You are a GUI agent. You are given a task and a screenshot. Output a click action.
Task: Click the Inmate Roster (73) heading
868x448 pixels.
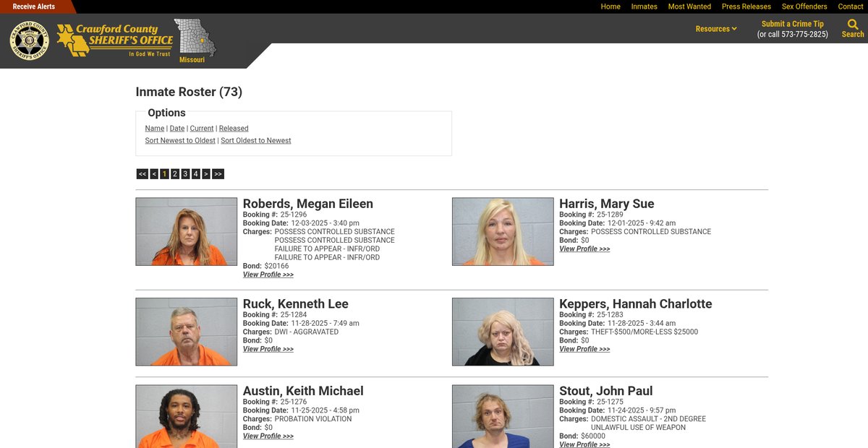tap(189, 92)
